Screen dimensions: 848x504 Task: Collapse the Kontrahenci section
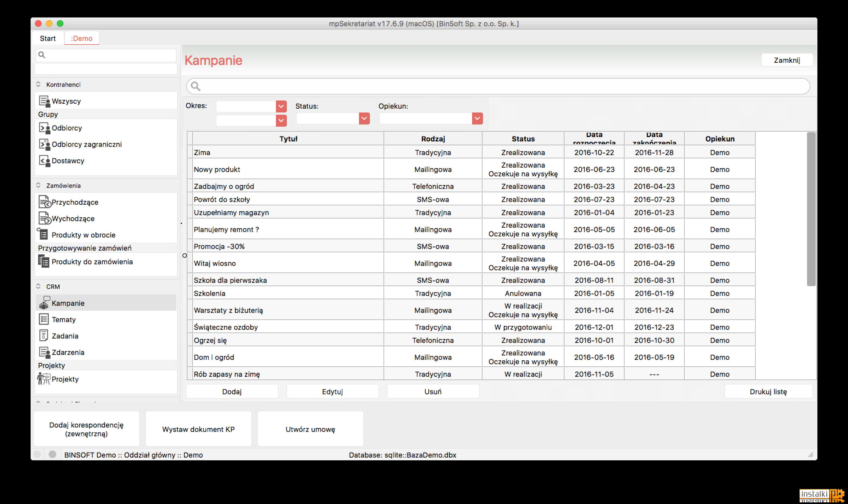39,84
